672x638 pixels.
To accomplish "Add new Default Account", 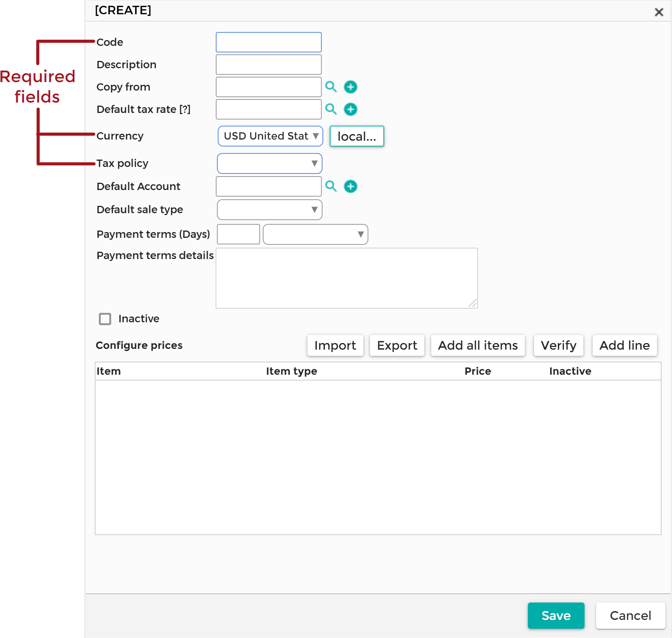I will (350, 186).
